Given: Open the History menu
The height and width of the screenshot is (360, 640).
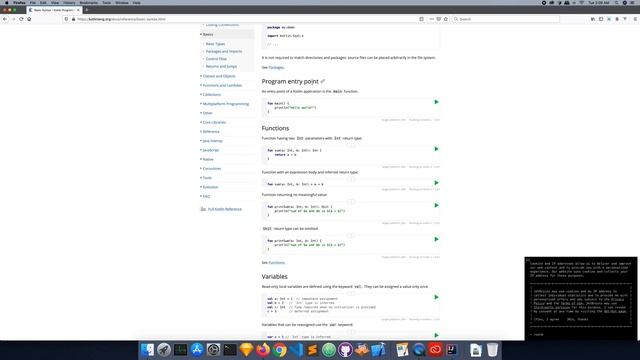Looking at the screenshot, I should [69, 2].
